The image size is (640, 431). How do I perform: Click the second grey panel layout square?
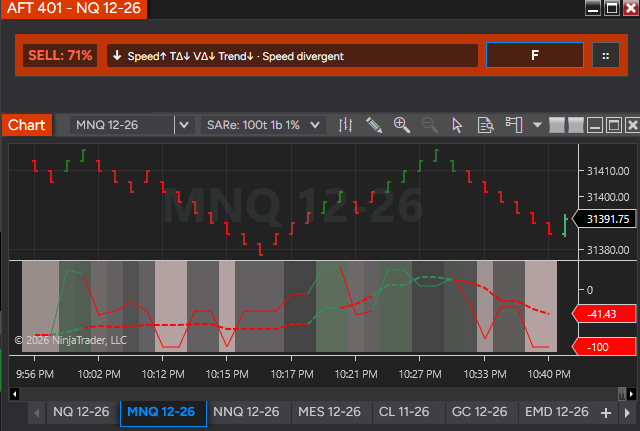pos(576,125)
